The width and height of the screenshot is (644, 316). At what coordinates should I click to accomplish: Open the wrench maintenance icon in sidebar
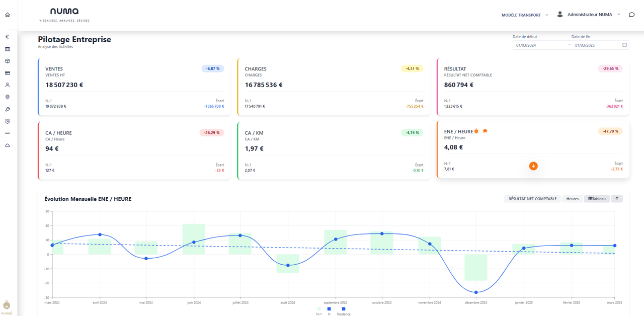[x=8, y=109]
